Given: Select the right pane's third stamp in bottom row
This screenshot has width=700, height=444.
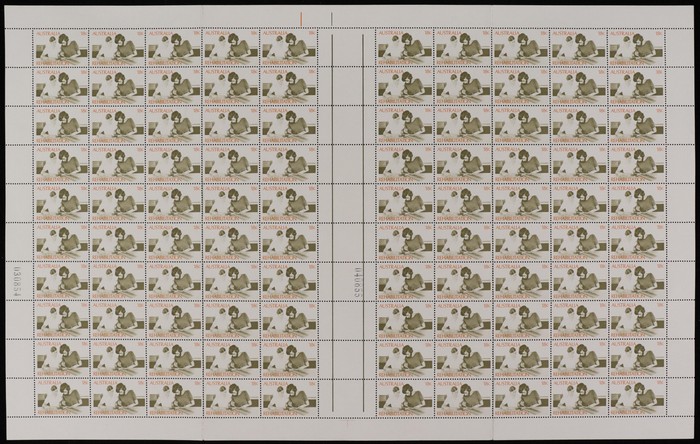Looking at the screenshot, I should tap(521, 395).
